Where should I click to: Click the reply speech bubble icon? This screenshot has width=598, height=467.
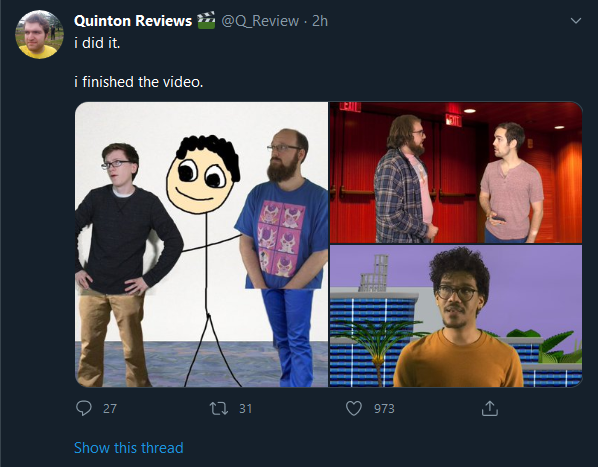(84, 408)
